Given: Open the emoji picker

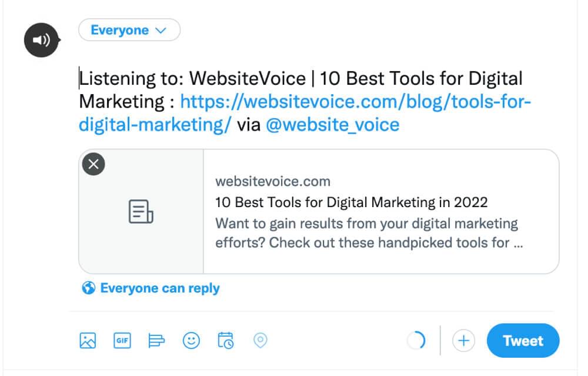Looking at the screenshot, I should pos(191,341).
